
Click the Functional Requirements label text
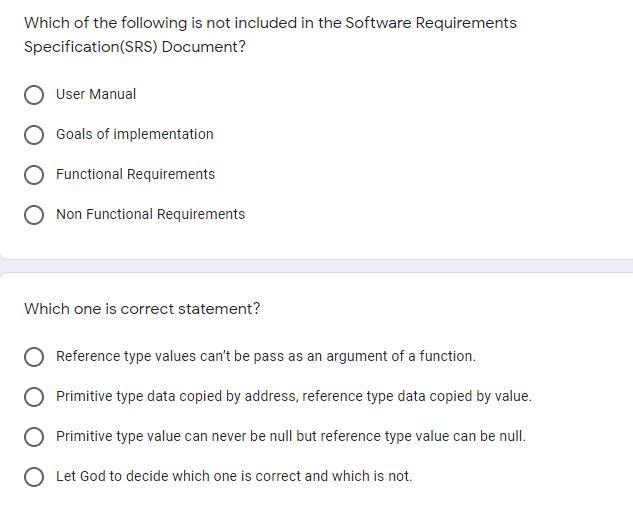pyautogui.click(x=136, y=174)
